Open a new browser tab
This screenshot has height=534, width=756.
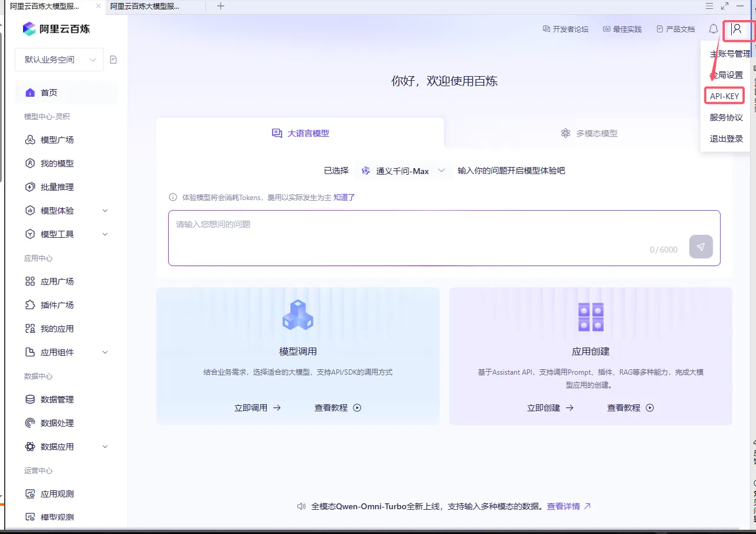[x=221, y=6]
